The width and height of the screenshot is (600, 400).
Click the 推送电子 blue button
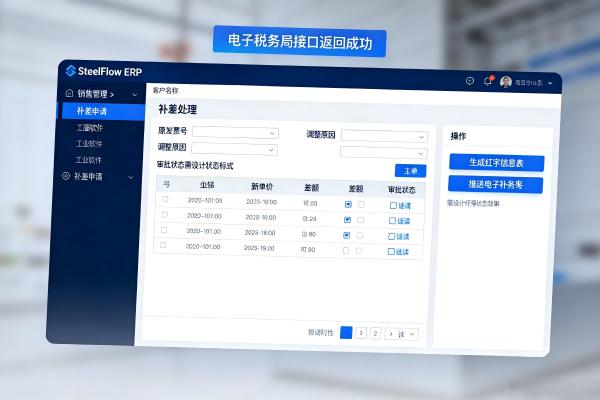pyautogui.click(x=495, y=185)
